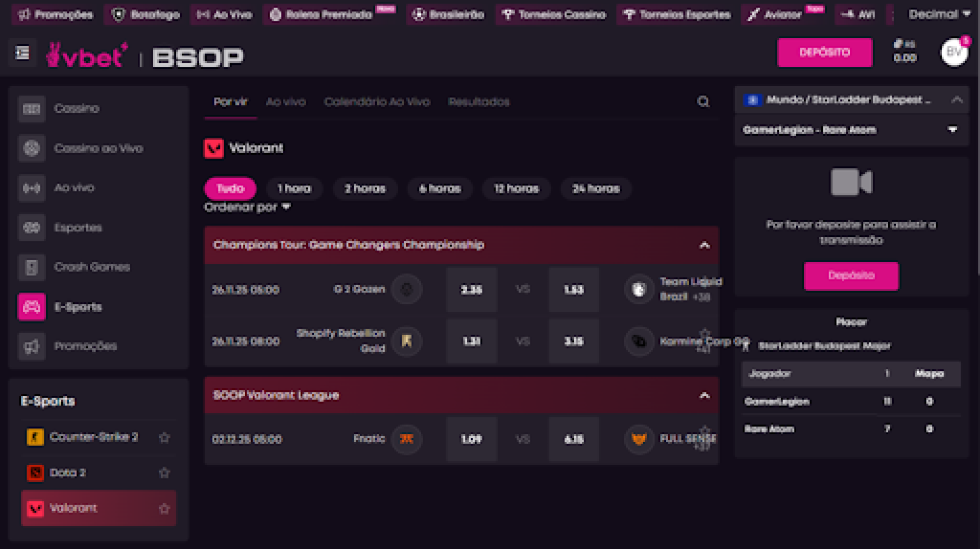The width and height of the screenshot is (980, 549).
Task: Toggle the Valorant favorite star
Action: 164,509
